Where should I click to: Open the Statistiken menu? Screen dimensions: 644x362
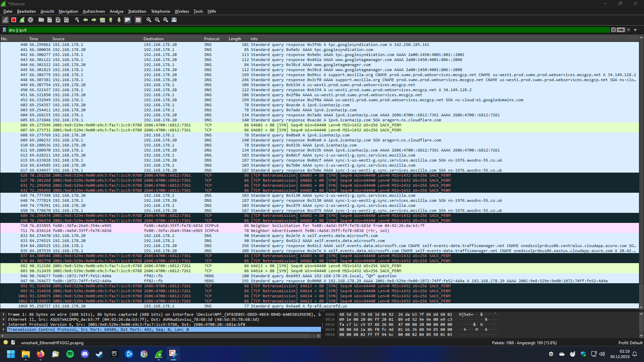click(137, 11)
